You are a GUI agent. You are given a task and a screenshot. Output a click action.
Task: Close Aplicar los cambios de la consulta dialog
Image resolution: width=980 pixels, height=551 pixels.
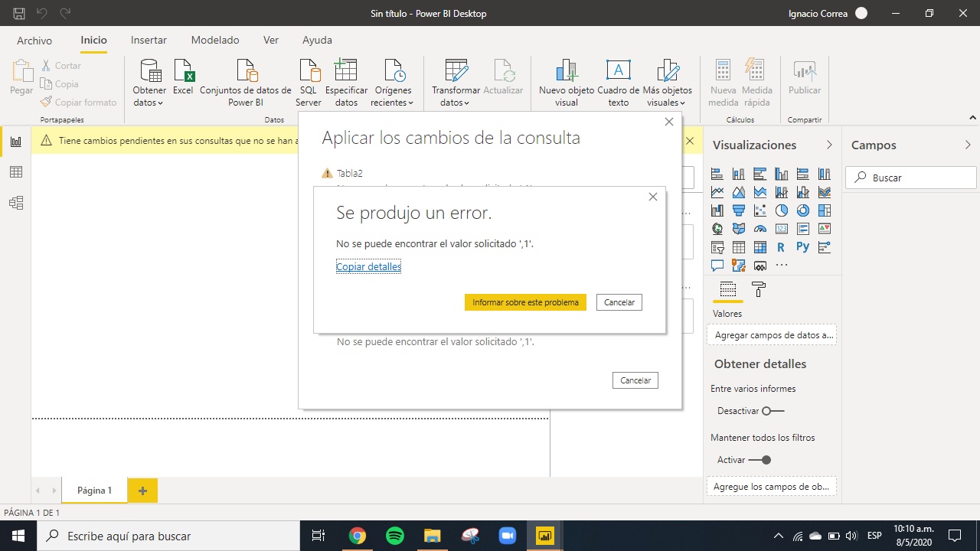tap(669, 122)
